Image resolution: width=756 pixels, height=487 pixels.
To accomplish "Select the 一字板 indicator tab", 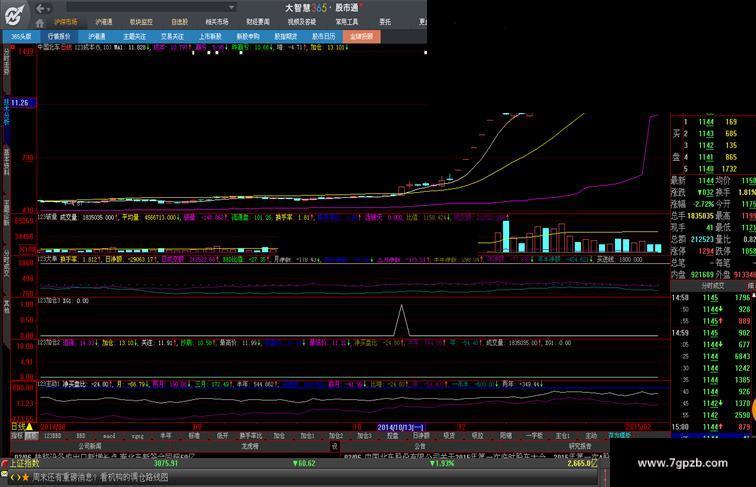I will pyautogui.click(x=534, y=435).
